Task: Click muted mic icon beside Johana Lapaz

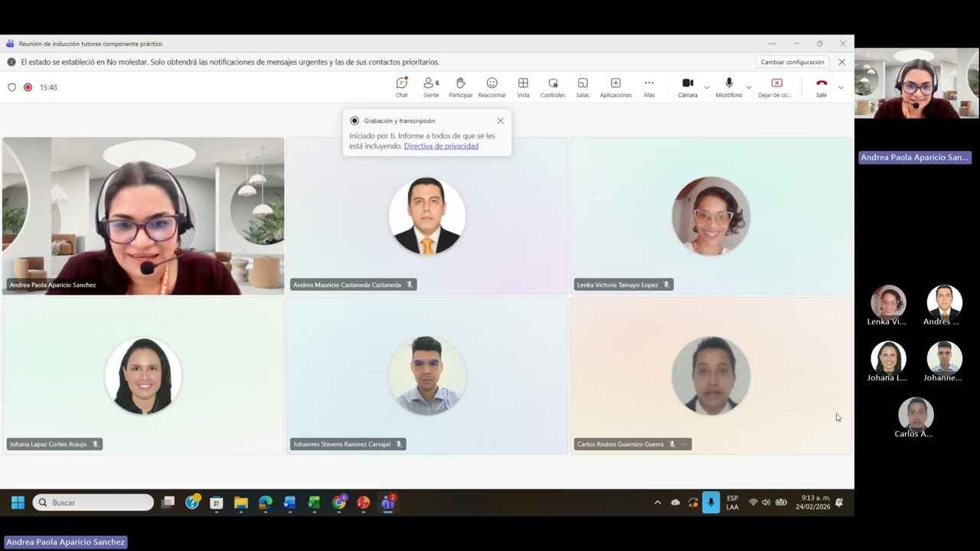Action: coord(96,444)
